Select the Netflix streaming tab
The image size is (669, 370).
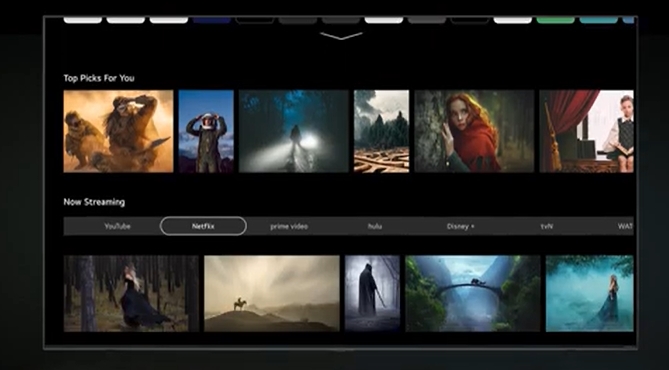pyautogui.click(x=203, y=226)
